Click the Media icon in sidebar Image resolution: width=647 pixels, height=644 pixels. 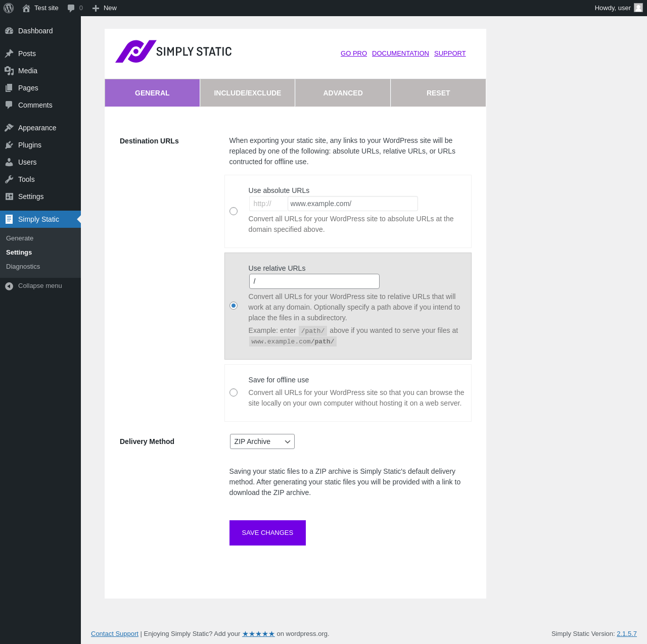[x=9, y=71]
